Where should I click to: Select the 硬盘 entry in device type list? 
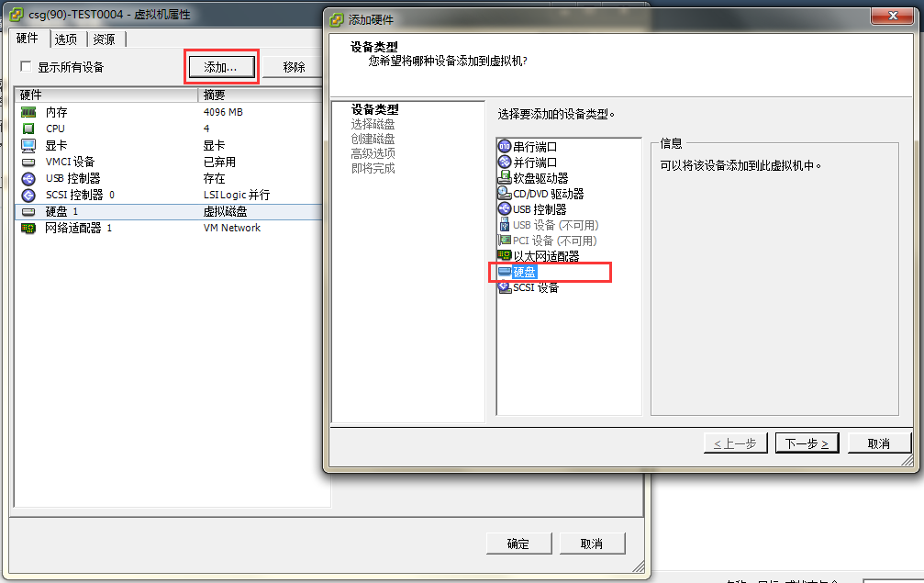[525, 272]
